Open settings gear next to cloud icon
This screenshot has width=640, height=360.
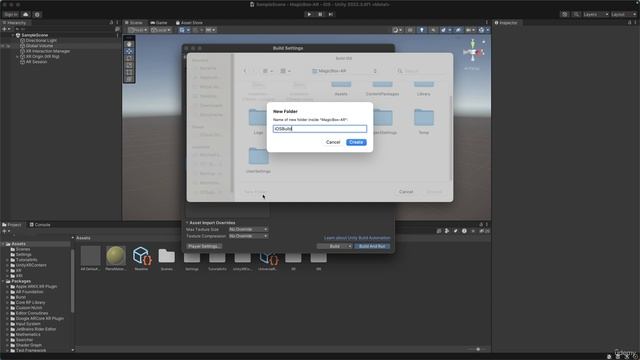(x=37, y=14)
